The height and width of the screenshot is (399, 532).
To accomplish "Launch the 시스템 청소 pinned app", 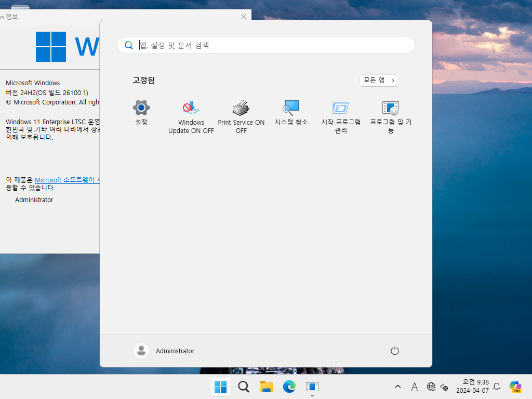I will [291, 113].
